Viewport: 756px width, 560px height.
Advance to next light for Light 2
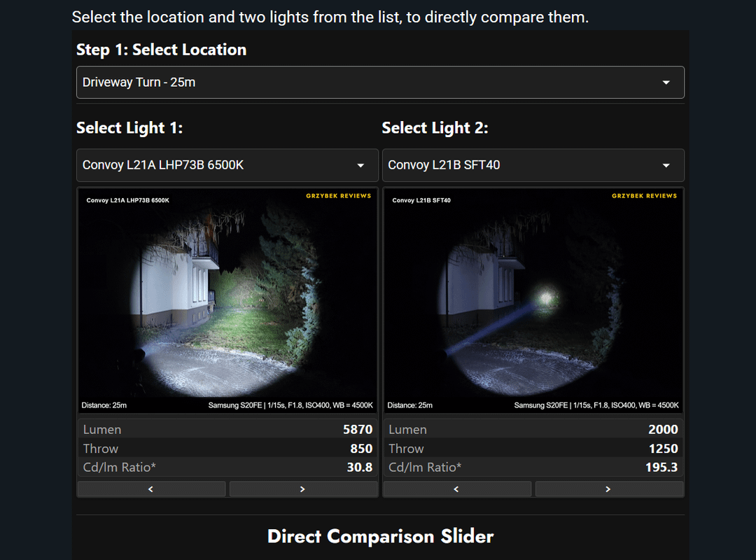[x=609, y=489]
